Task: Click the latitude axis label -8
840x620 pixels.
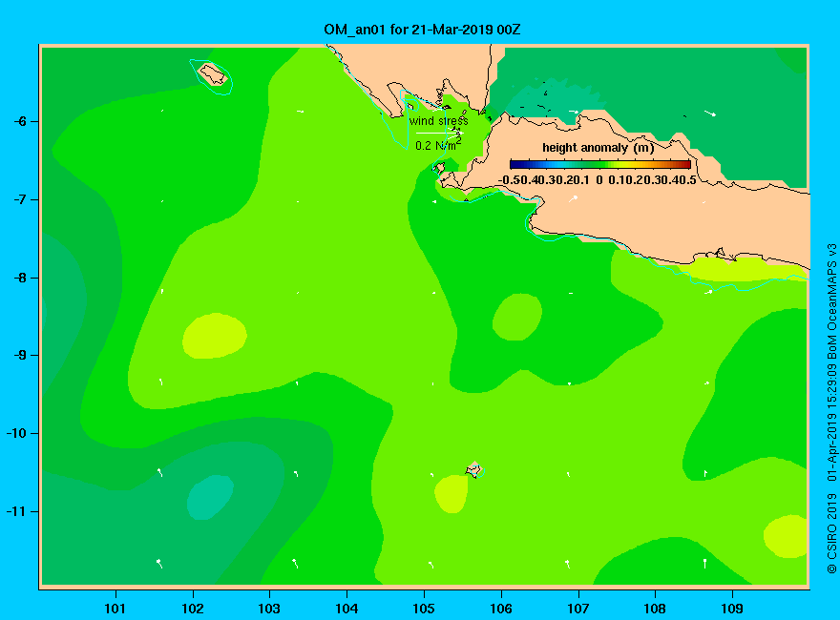Action: point(20,278)
